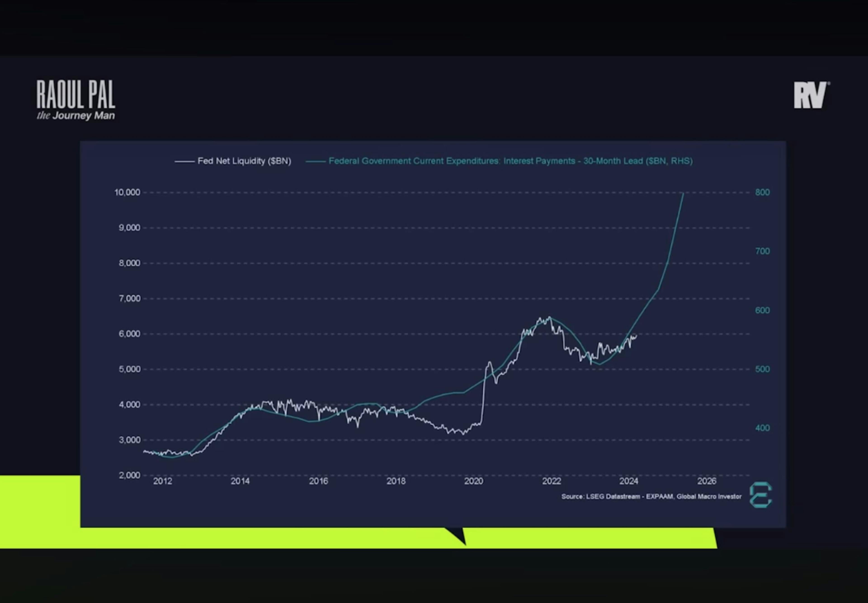This screenshot has height=603, width=868.
Task: Click the right axis label 600
Action: coord(762,310)
